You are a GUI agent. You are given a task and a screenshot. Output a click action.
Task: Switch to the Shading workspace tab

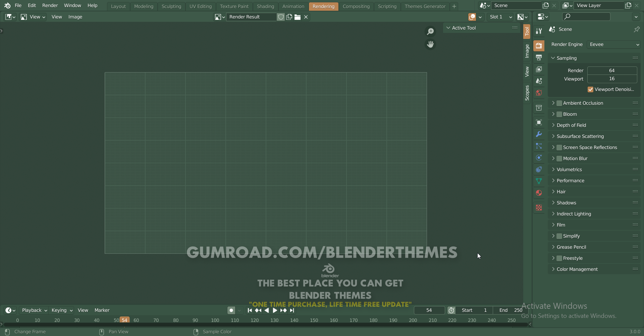coord(265,6)
